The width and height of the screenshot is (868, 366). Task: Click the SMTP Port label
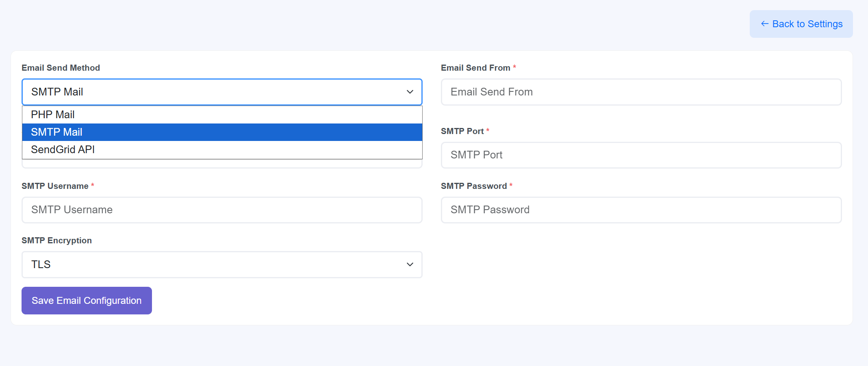pyautogui.click(x=463, y=131)
